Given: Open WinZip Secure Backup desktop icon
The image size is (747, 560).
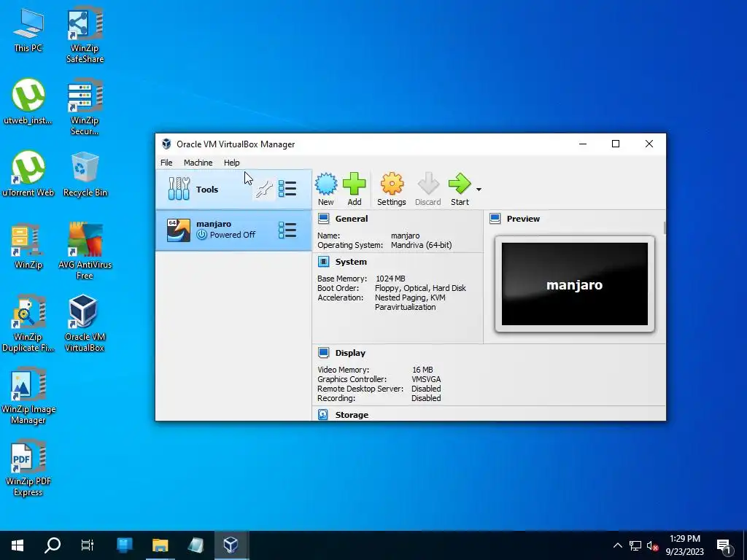Looking at the screenshot, I should point(85,108).
